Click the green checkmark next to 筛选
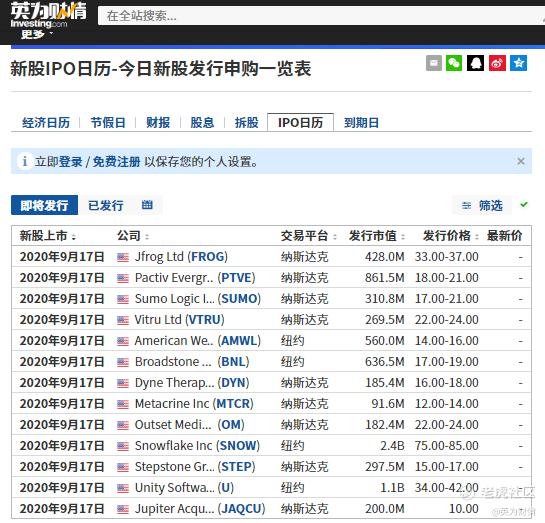Viewport: 545px width, 523px height. coord(524,205)
